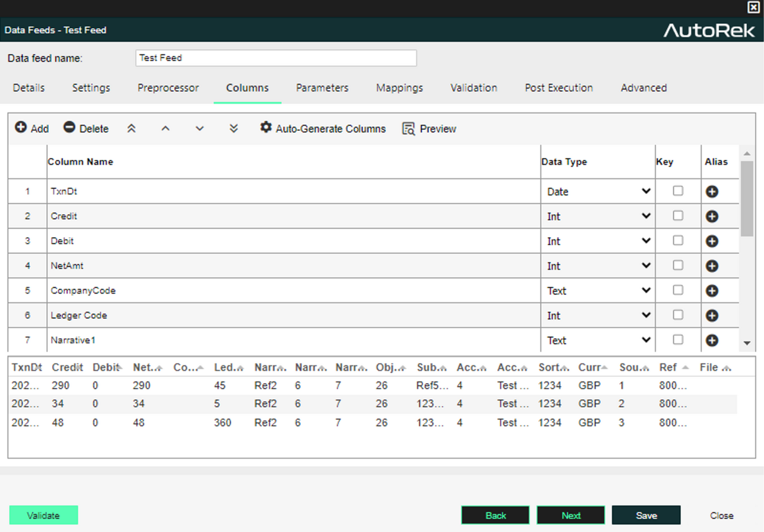Add an alias for the TxnDt column
This screenshot has width=764, height=532.
712,192
